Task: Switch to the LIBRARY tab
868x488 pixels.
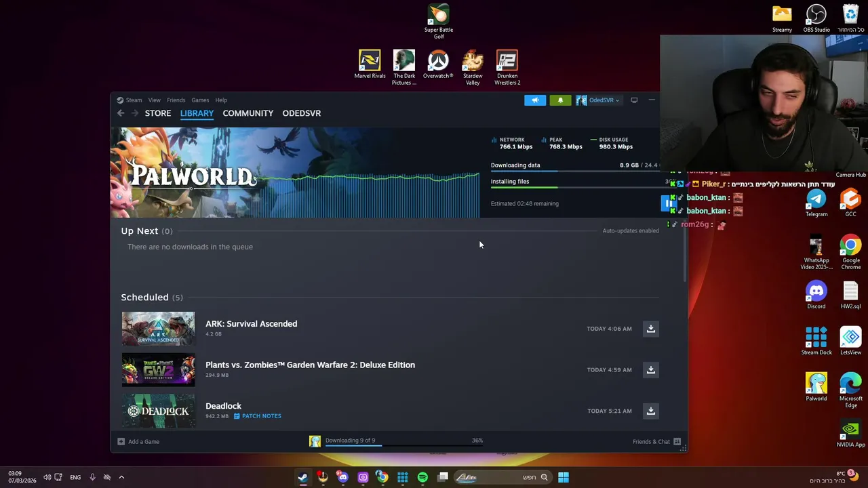Action: (x=197, y=113)
